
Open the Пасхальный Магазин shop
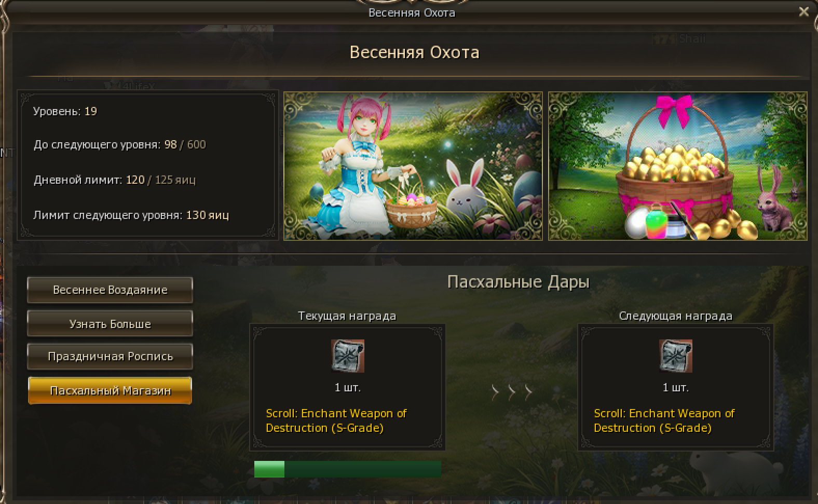(x=110, y=390)
